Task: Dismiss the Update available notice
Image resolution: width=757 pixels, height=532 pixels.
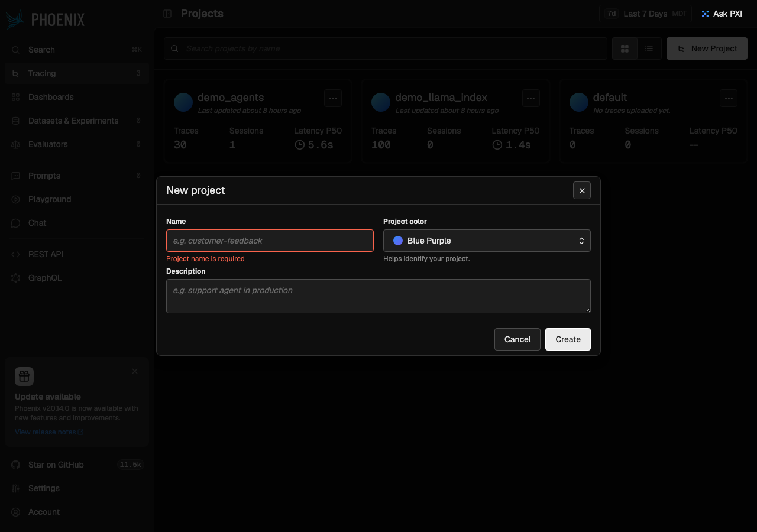Action: click(x=135, y=371)
